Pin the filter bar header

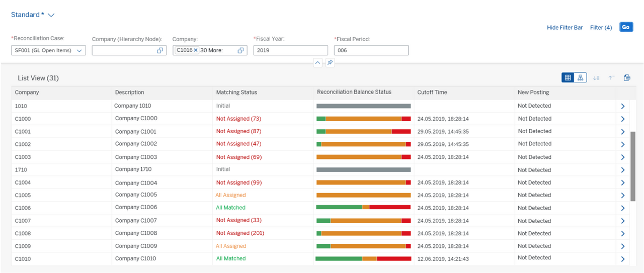330,63
